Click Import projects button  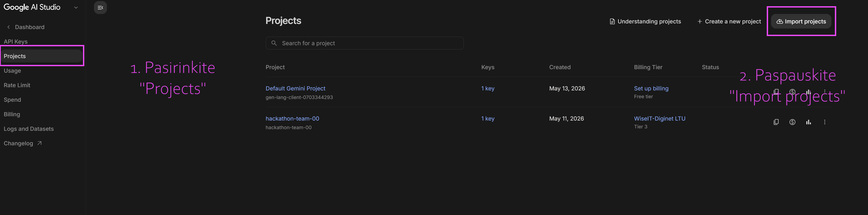[x=801, y=21]
